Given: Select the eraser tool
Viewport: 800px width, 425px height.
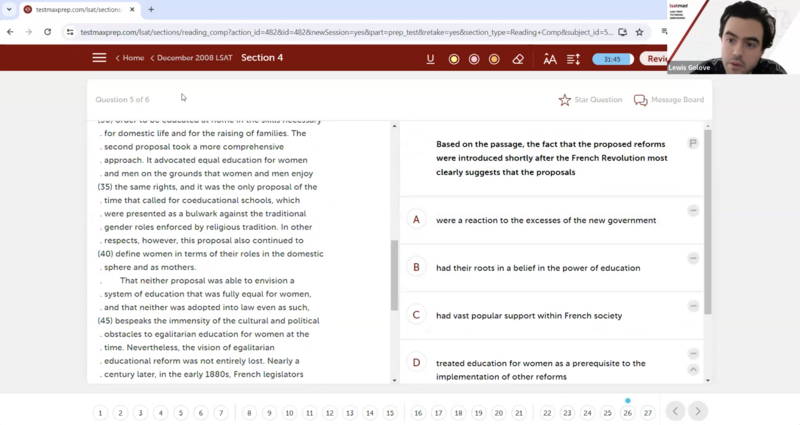Looking at the screenshot, I should (x=517, y=59).
